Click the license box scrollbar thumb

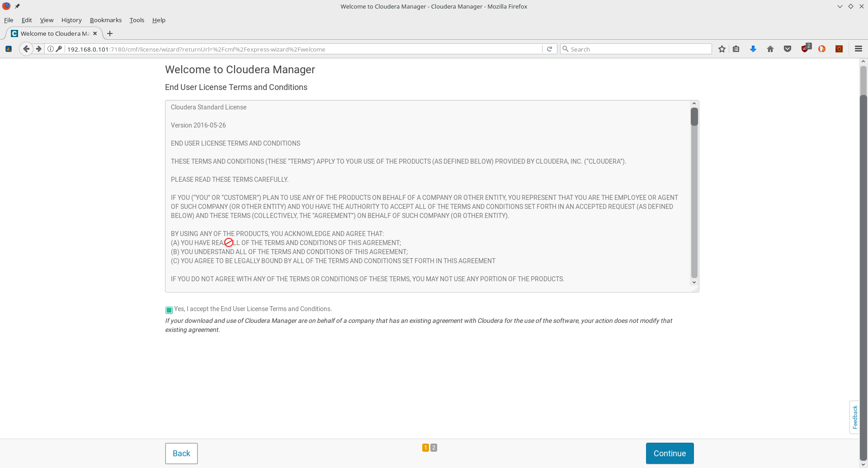[x=694, y=117]
